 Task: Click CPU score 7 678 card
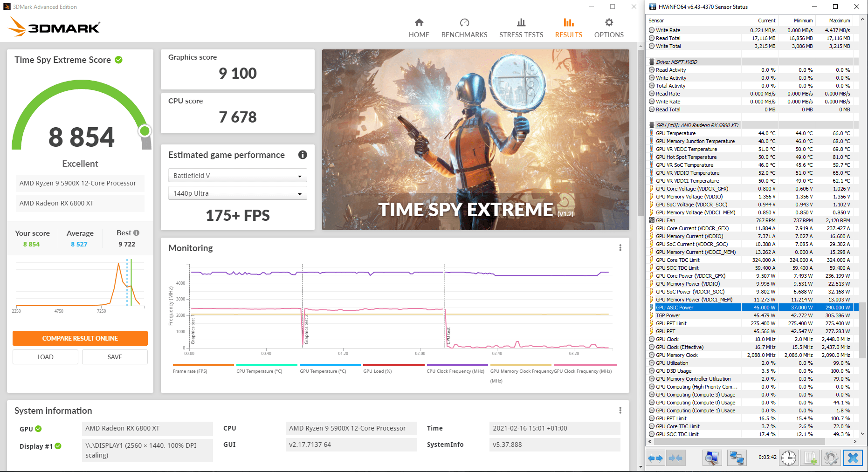coord(238,113)
